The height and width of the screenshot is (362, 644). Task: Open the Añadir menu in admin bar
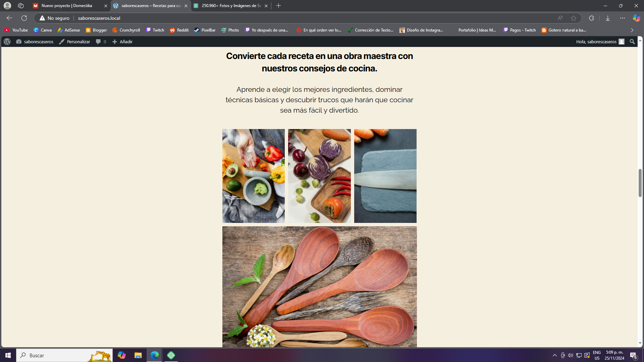click(x=122, y=42)
